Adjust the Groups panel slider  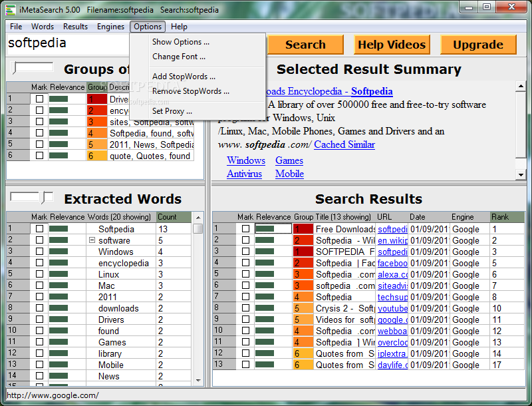pos(14,67)
